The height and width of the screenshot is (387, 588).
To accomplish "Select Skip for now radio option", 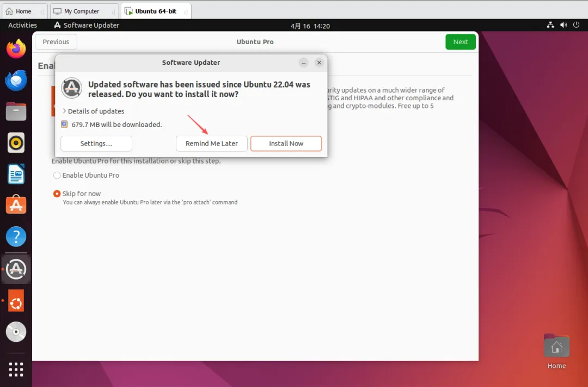I will 57,194.
